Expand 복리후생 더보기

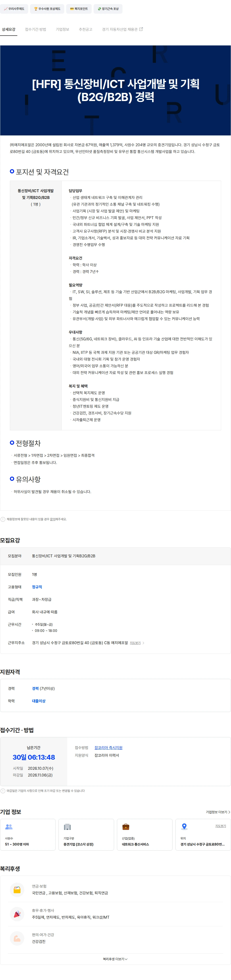tap(115, 959)
